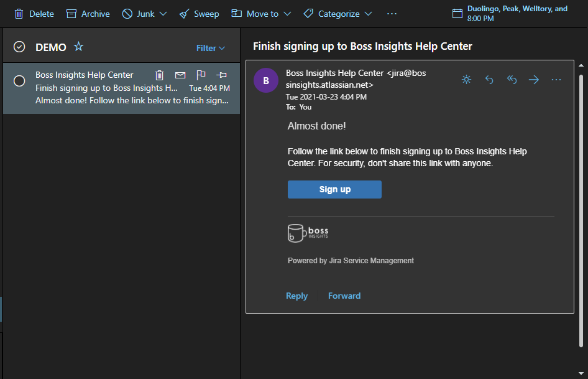Click the Boss Insights logo
The width and height of the screenshot is (588, 379).
click(x=308, y=233)
